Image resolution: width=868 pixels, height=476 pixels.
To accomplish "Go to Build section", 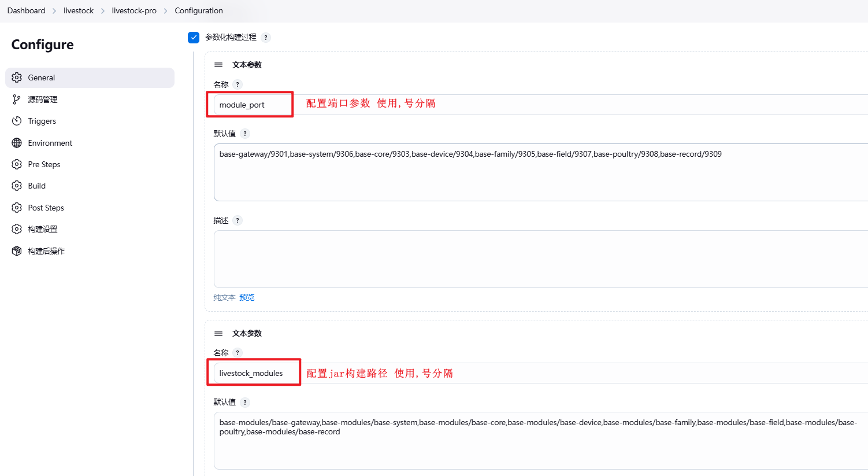I will 90,186.
